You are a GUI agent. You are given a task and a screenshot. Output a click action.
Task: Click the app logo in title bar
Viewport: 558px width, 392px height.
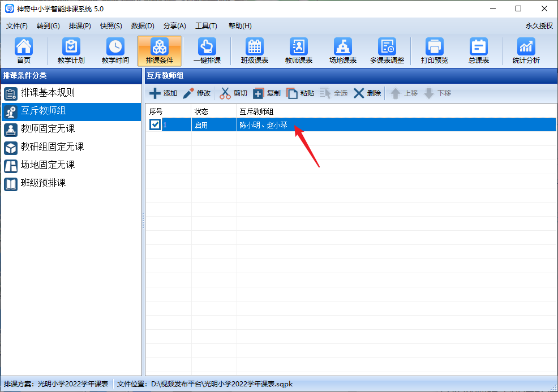point(9,8)
